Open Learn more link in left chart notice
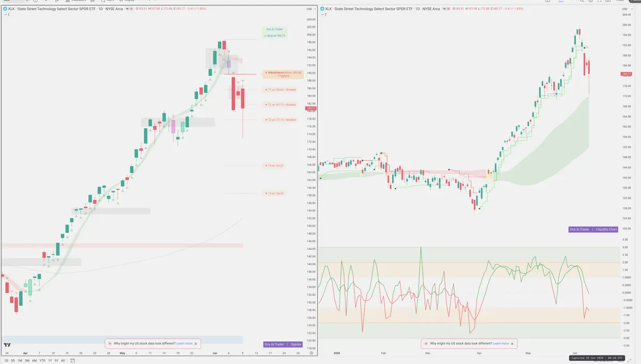641x364 pixels. [x=184, y=344]
